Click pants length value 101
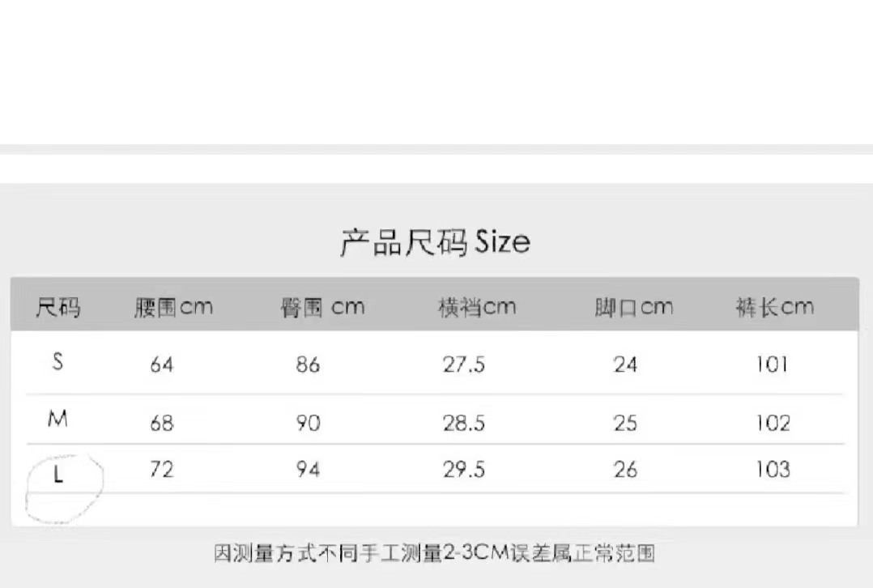The width and height of the screenshot is (873, 588). point(773,365)
